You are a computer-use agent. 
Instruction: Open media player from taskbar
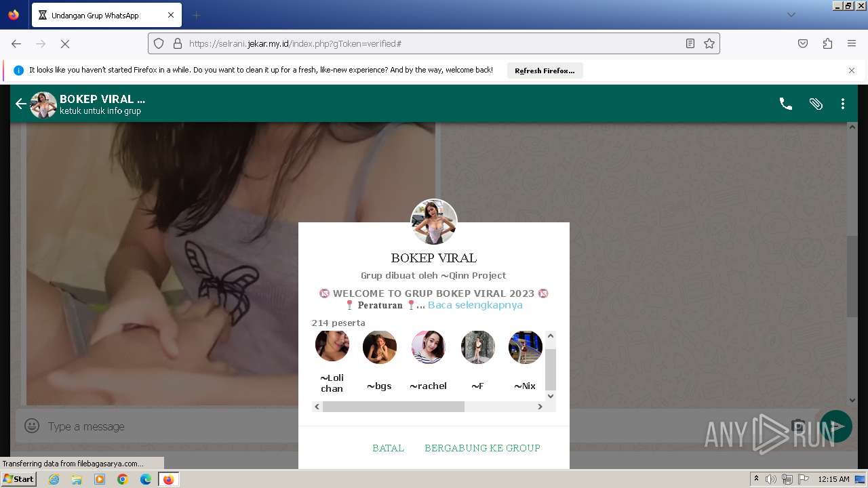pos(100,479)
